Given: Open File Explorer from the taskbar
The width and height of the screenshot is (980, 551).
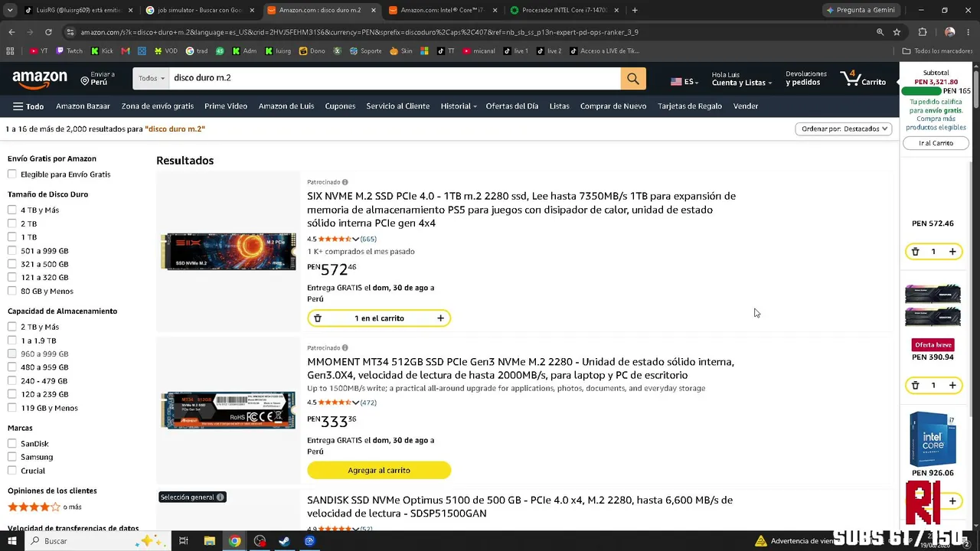Looking at the screenshot, I should pos(209,541).
